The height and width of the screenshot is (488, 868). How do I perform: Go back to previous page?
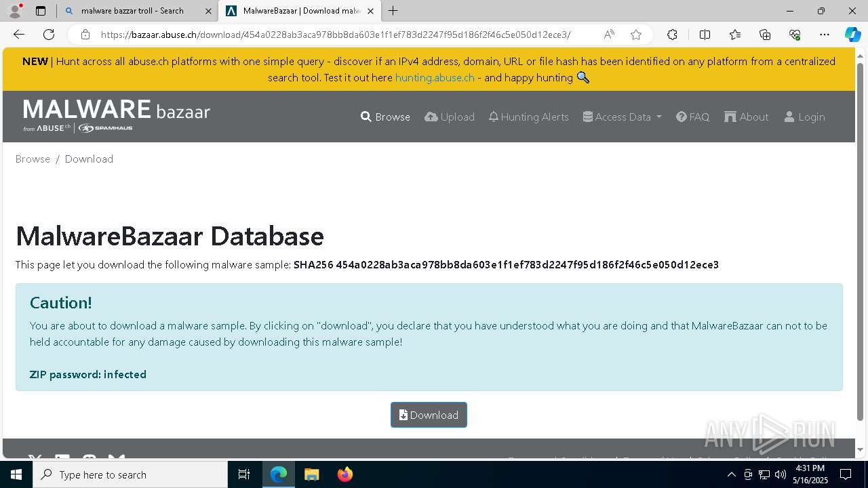click(19, 35)
